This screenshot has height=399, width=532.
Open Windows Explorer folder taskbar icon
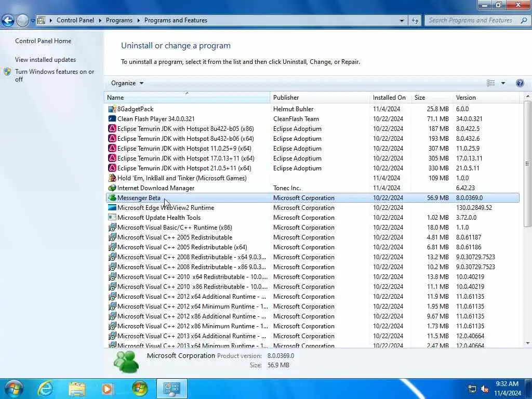[77, 389]
